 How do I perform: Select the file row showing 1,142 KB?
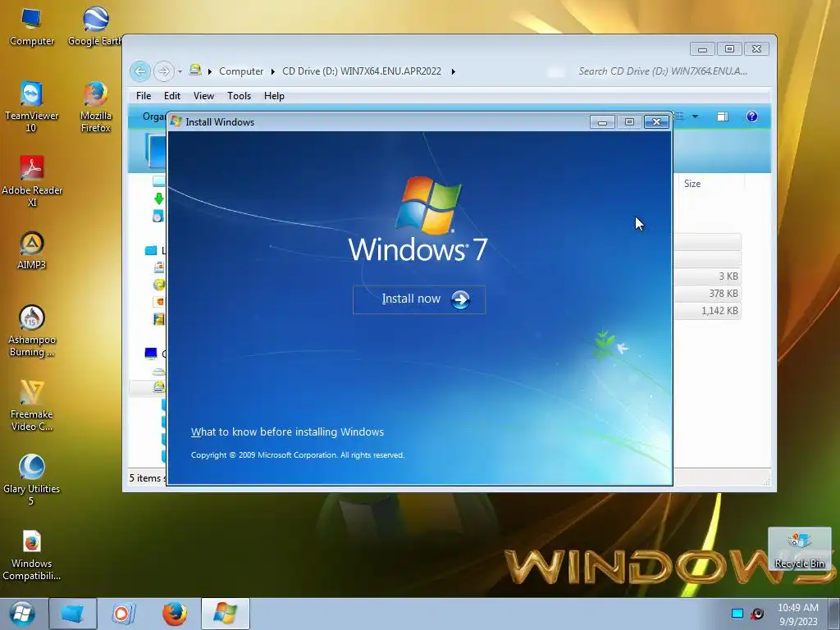point(707,311)
